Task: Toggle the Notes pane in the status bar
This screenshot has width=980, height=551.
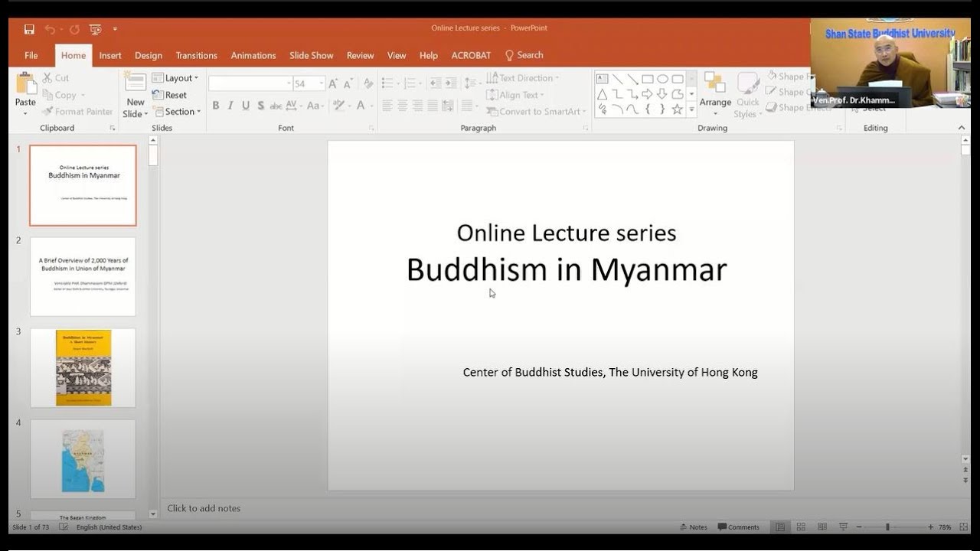Action: click(x=694, y=527)
